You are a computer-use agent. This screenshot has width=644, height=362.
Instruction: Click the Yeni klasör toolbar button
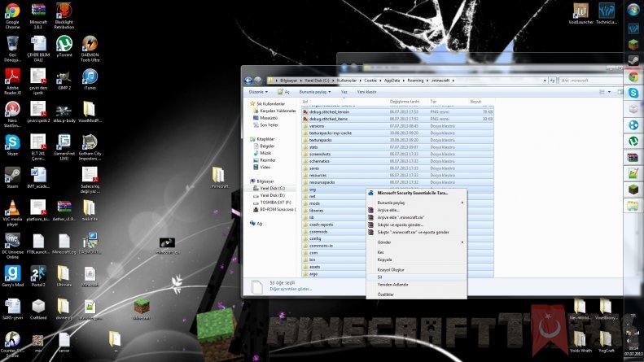tap(366, 92)
